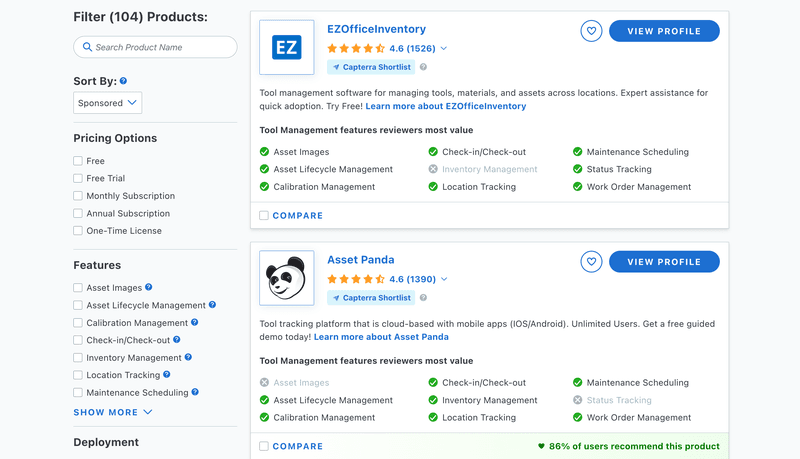The image size is (800, 459).
Task: Expand features list with Show More
Action: click(113, 412)
